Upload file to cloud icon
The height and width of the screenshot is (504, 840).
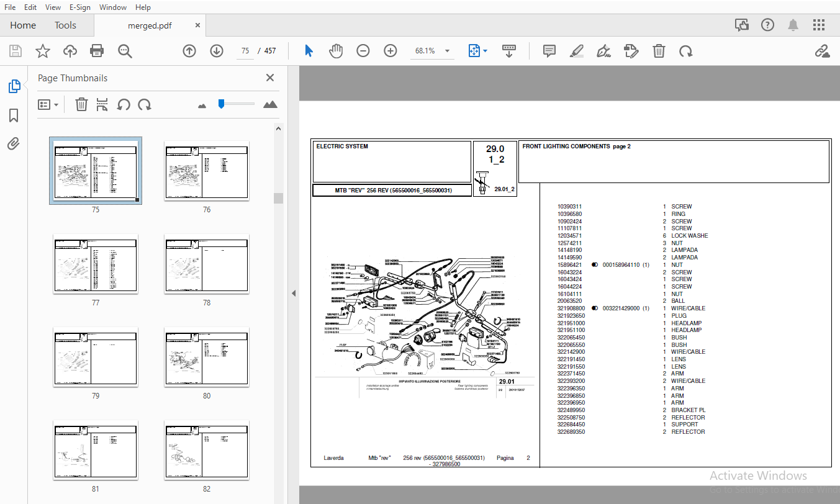pyautogui.click(x=70, y=51)
